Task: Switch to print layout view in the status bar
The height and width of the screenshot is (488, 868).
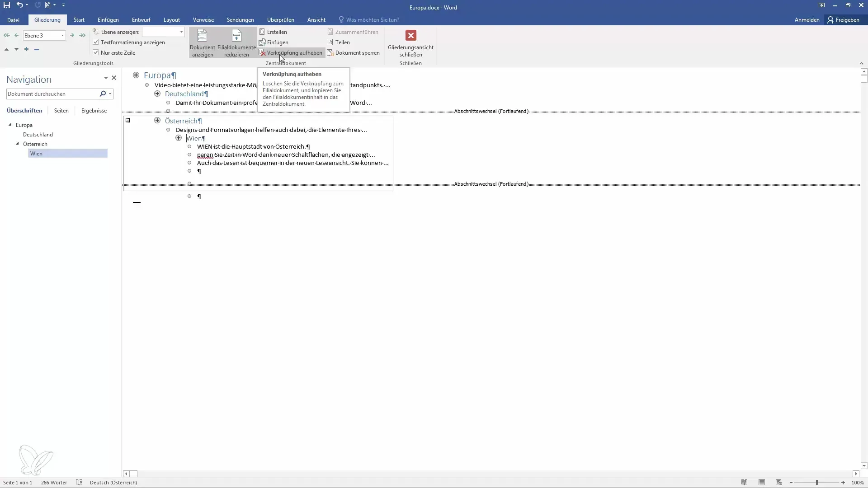Action: point(762,483)
